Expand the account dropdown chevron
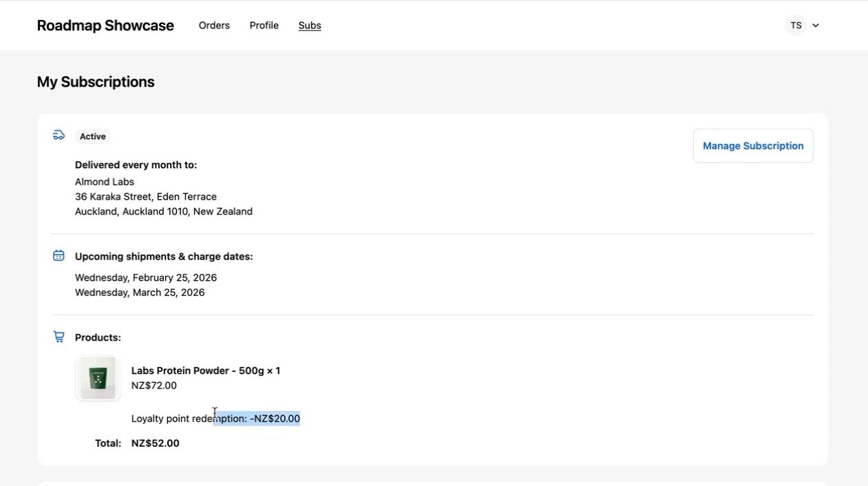The image size is (868, 486). (x=816, y=25)
